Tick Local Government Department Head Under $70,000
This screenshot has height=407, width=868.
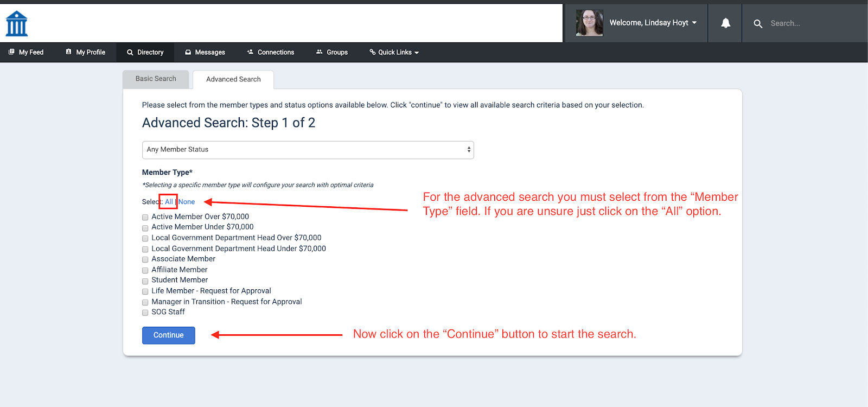145,249
